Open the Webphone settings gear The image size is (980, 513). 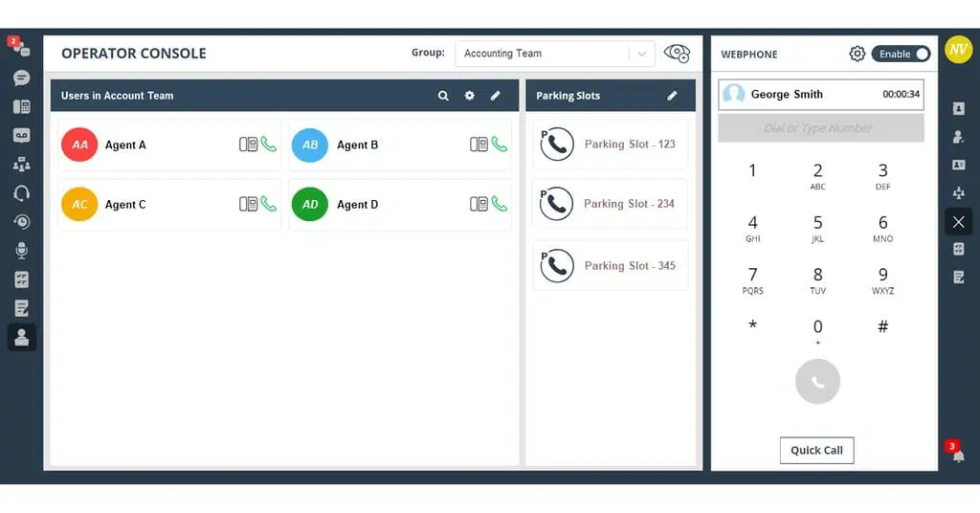[857, 54]
